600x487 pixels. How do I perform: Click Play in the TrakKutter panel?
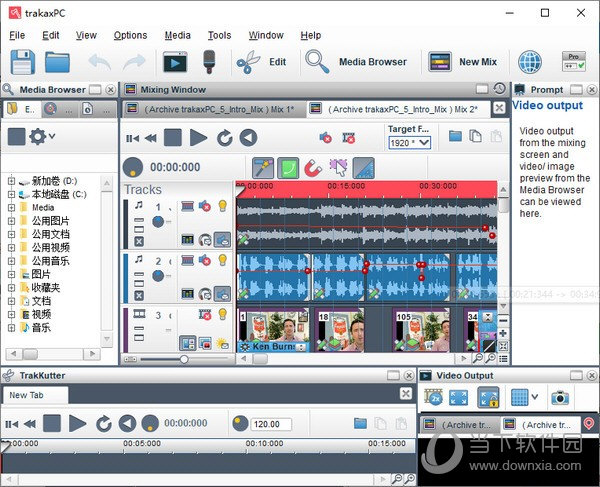click(x=77, y=423)
